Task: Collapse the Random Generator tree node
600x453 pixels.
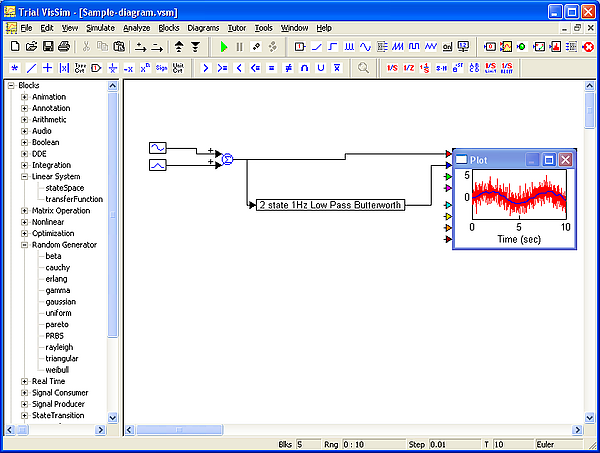Action: pyautogui.click(x=24, y=245)
